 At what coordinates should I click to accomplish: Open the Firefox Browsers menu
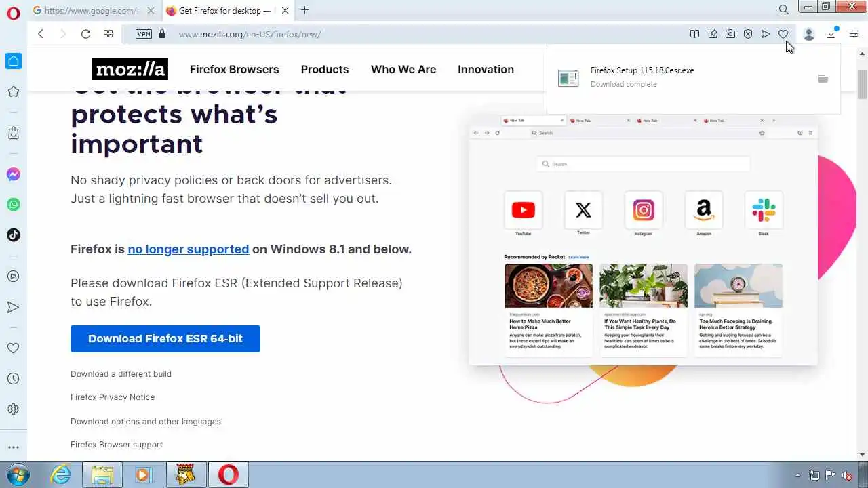coord(235,69)
